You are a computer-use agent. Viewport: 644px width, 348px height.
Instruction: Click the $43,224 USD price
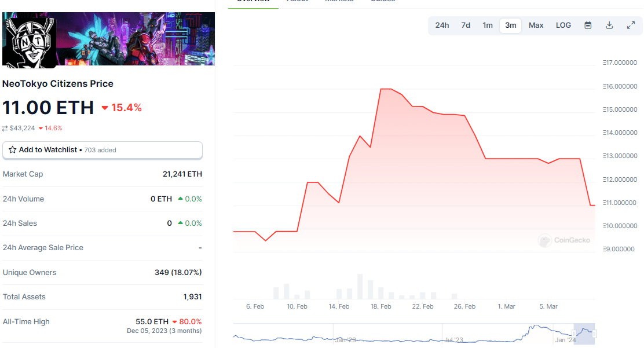(22, 128)
